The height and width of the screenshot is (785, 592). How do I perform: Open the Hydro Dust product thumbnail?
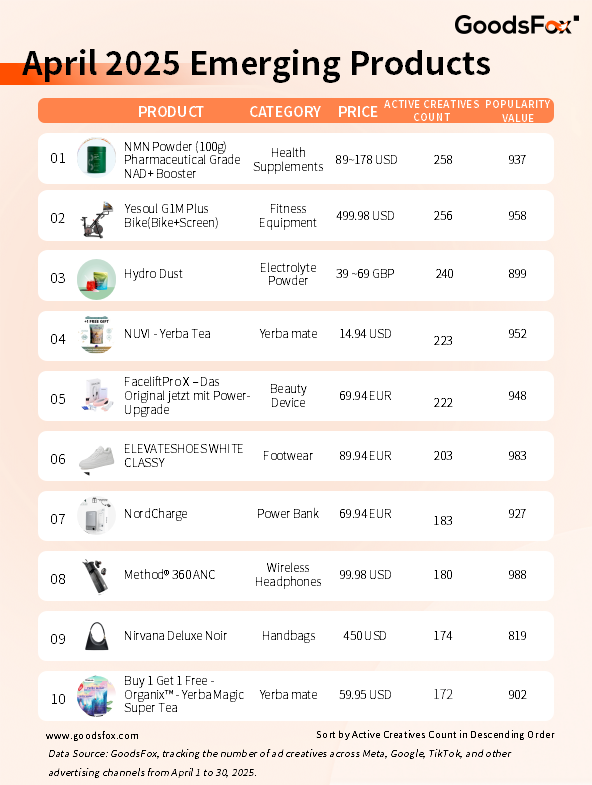click(96, 279)
